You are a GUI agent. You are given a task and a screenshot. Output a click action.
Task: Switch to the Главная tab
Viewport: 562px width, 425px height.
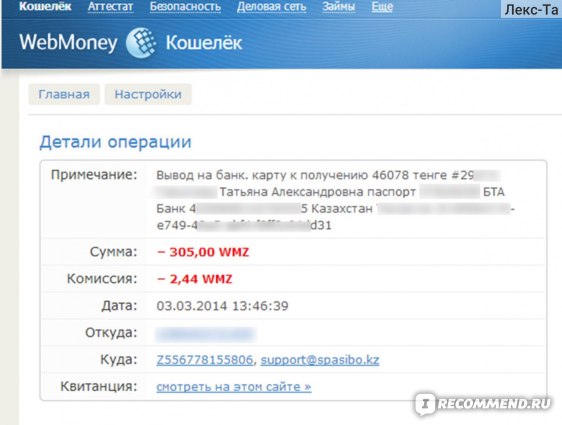[64, 94]
